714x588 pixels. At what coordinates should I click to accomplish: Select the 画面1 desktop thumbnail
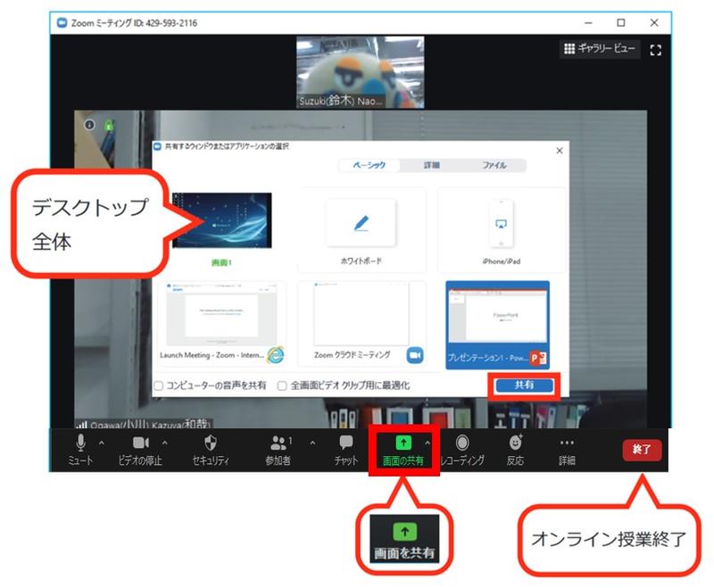click(x=222, y=220)
